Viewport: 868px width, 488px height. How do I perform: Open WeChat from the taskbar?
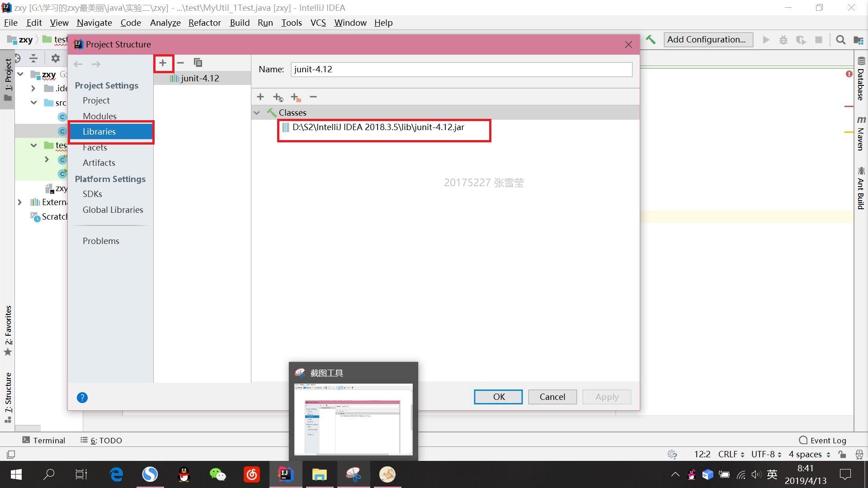[x=218, y=474]
